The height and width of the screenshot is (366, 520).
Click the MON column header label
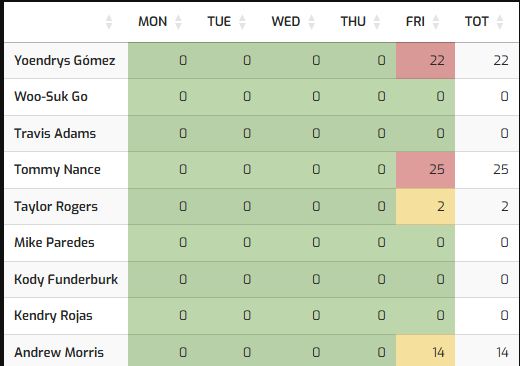pyautogui.click(x=153, y=22)
